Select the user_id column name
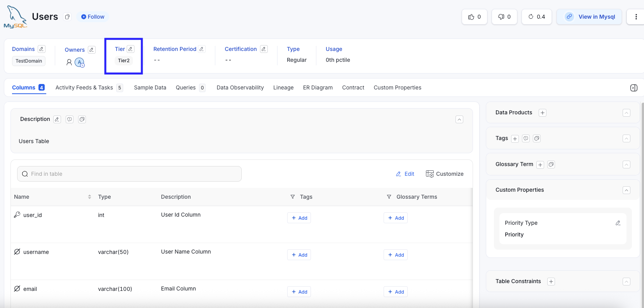The image size is (644, 308). click(x=33, y=215)
